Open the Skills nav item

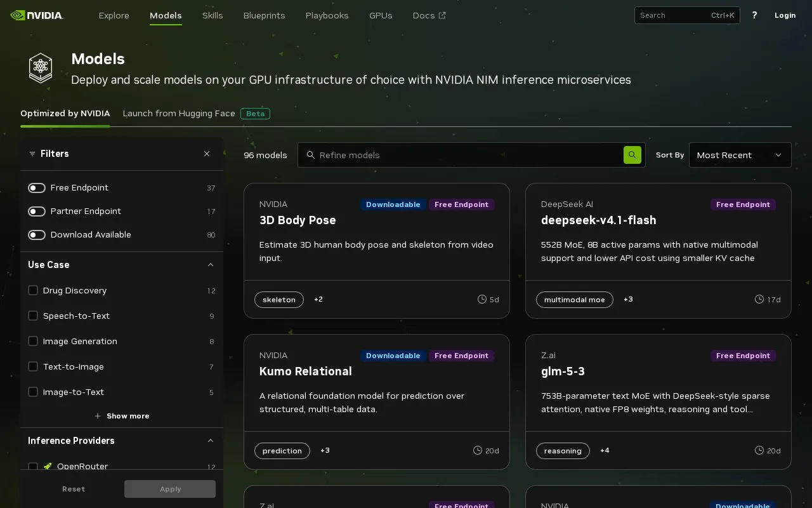coord(213,15)
